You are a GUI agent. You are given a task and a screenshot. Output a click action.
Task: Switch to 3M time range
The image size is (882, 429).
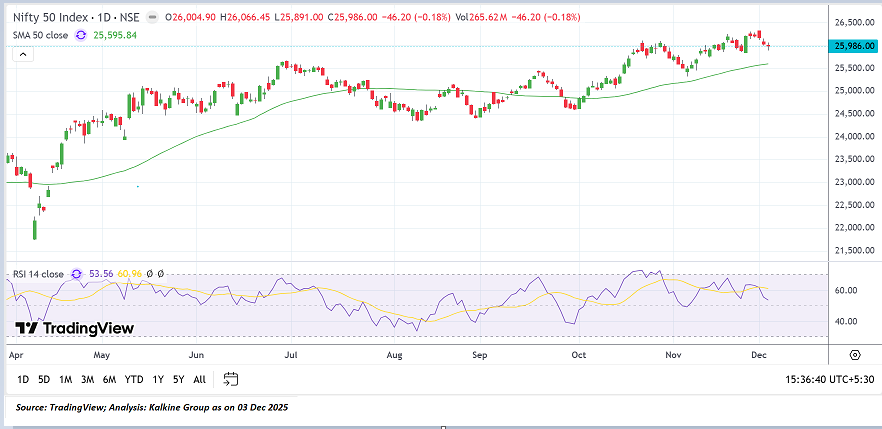(88, 379)
